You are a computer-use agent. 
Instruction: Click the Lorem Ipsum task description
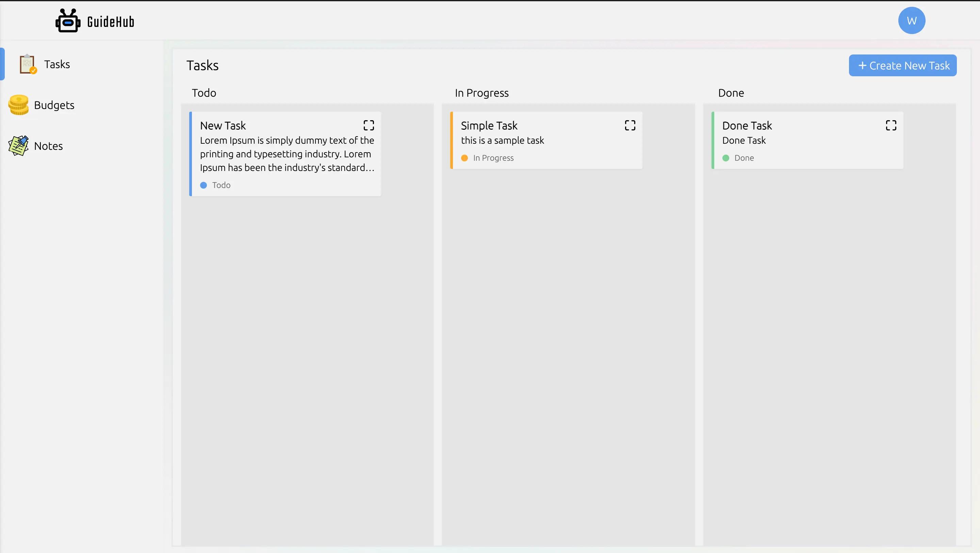click(287, 154)
